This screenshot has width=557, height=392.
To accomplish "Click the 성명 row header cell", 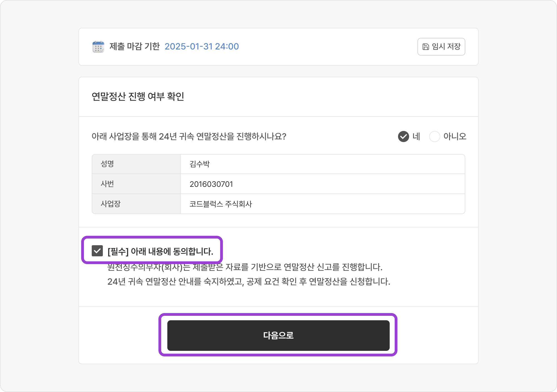I will coord(136,164).
